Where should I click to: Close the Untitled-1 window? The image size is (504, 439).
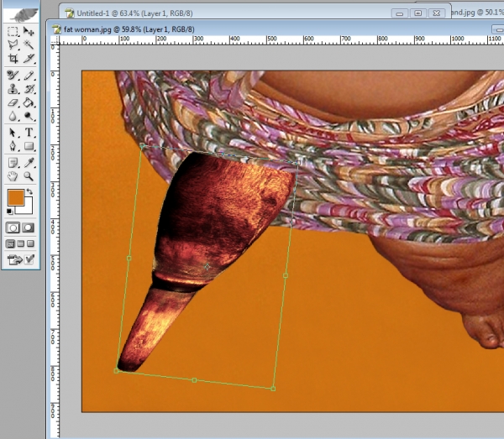(437, 13)
